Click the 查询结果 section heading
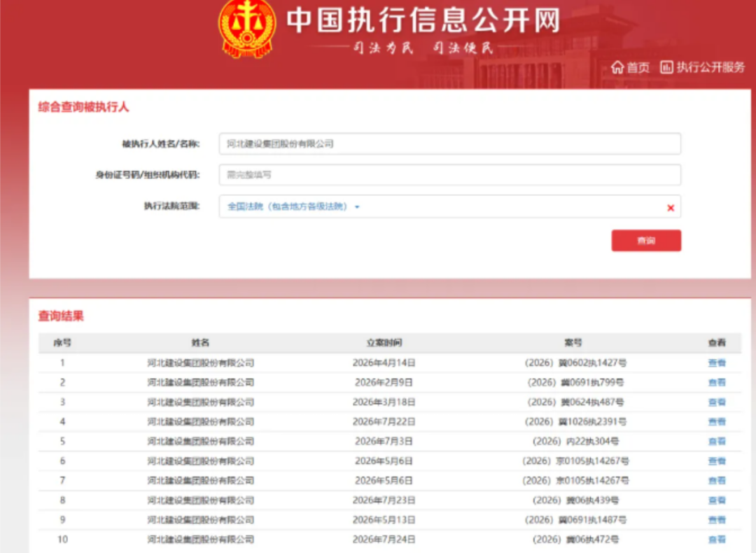 61,316
